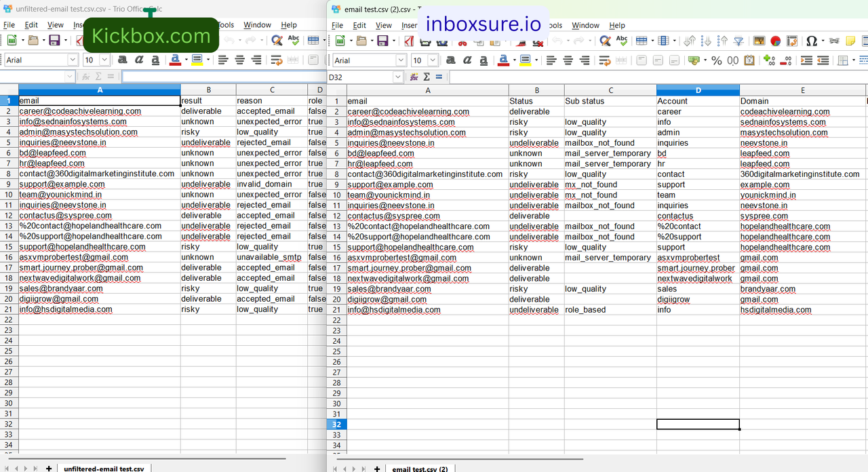Viewport: 868px width, 472px height.
Task: Select the email test (2) sheet tab
Action: tap(420, 469)
